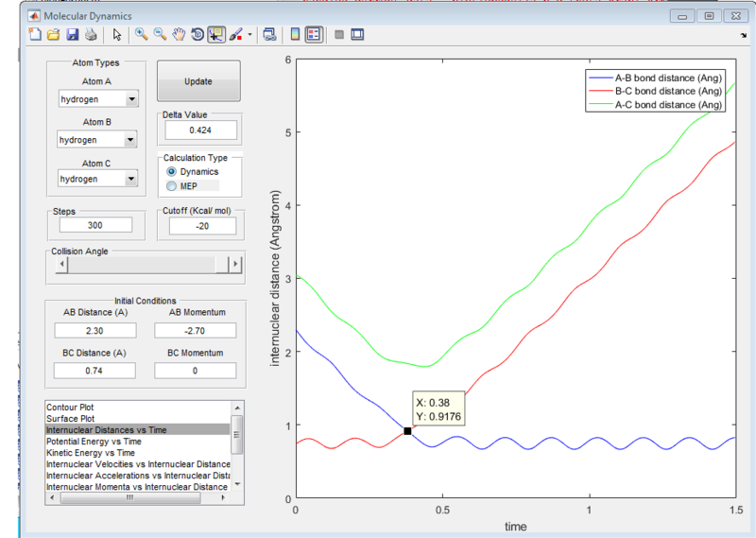Click the Open File folder icon

tap(54, 35)
